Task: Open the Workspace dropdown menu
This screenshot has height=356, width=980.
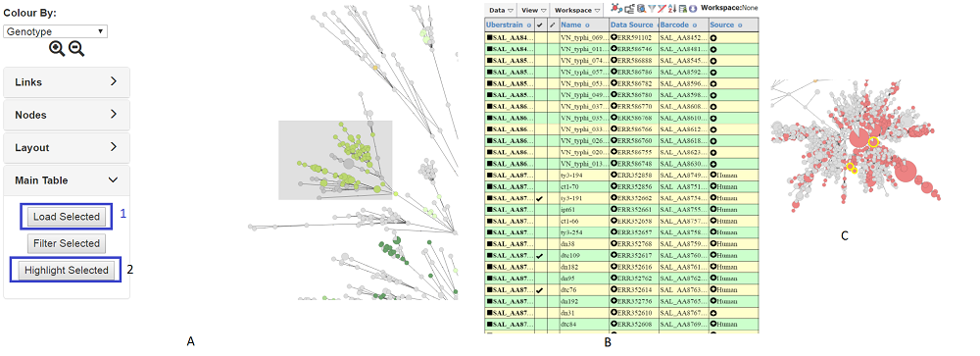Action: [x=577, y=10]
